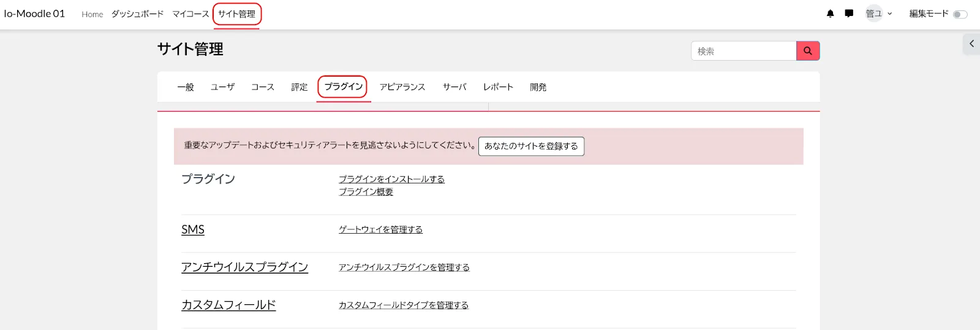This screenshot has height=330, width=980.
Task: Open the アピアランス tab
Action: click(x=402, y=87)
